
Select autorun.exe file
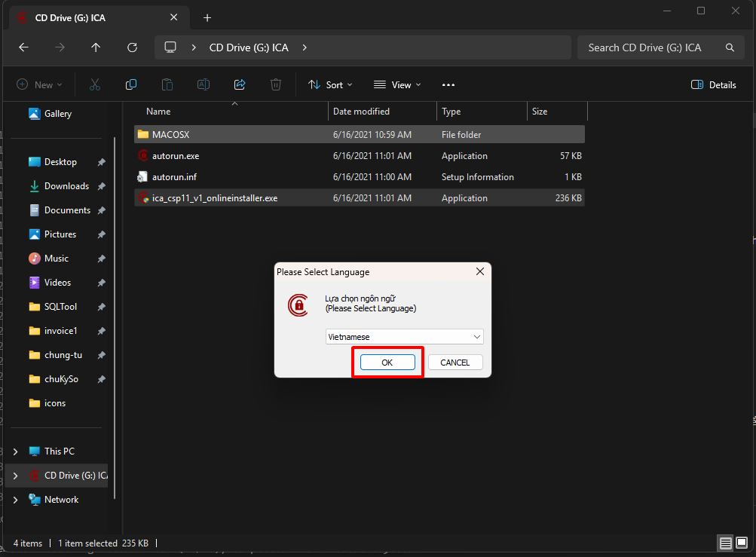[x=360, y=156]
